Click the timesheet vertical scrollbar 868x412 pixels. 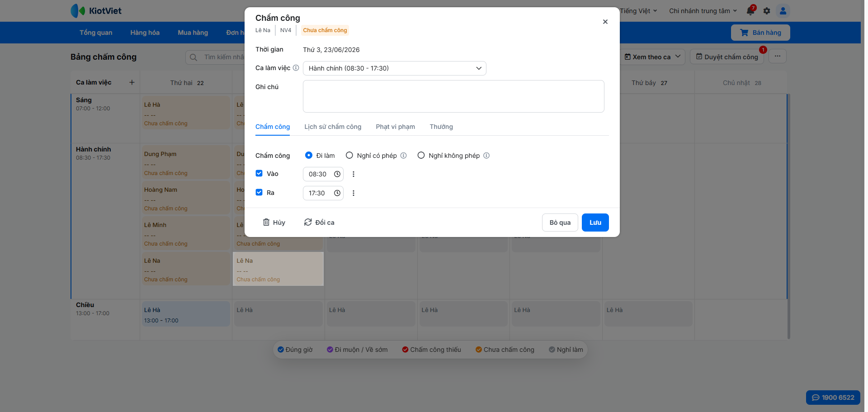tap(788, 216)
